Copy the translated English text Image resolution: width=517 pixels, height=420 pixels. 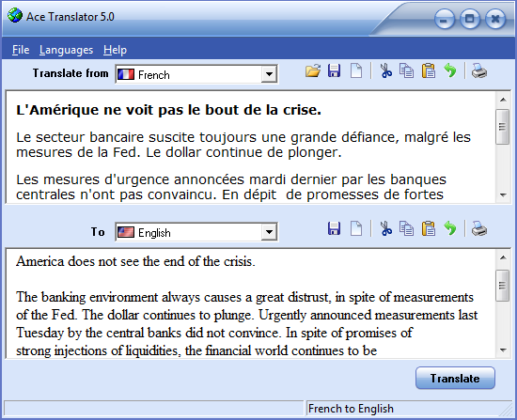406,228
